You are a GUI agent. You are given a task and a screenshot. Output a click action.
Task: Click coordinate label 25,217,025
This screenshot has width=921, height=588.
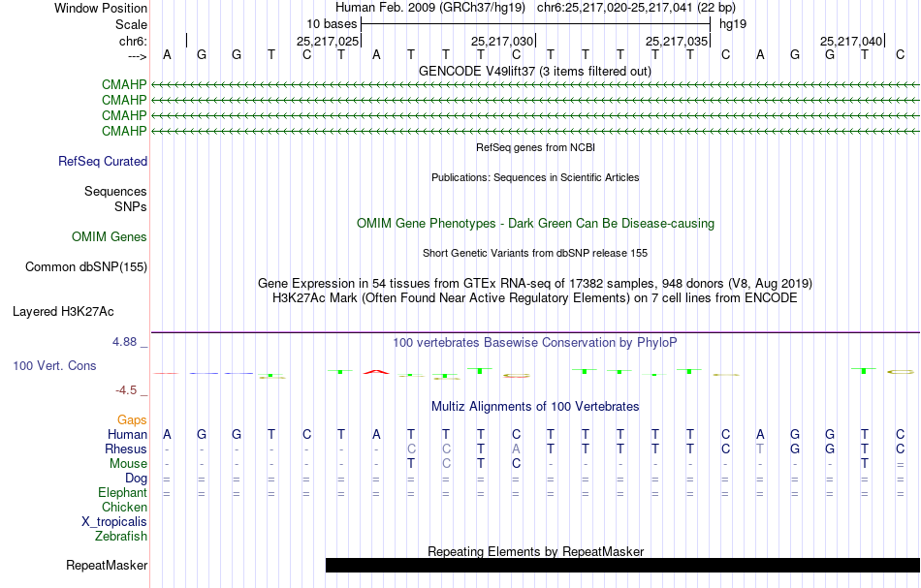coord(327,41)
